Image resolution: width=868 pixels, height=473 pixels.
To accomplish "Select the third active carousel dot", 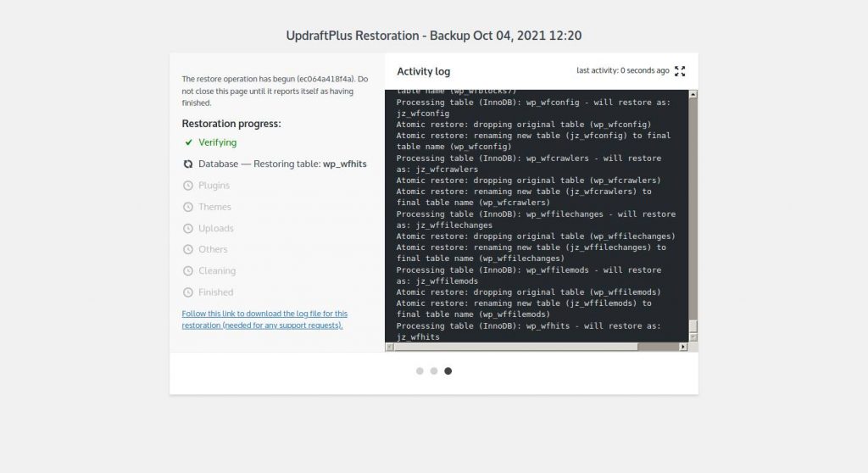I will point(448,371).
